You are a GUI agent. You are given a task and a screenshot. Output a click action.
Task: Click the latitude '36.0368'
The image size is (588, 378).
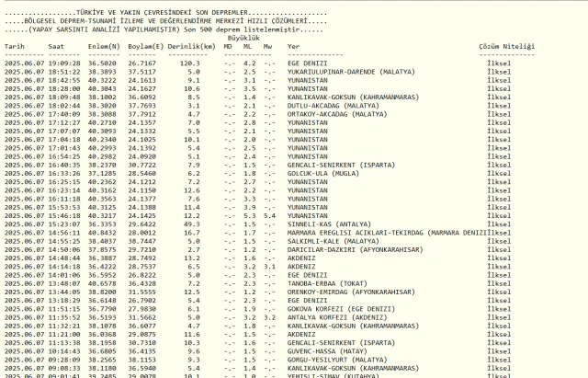tap(102, 335)
